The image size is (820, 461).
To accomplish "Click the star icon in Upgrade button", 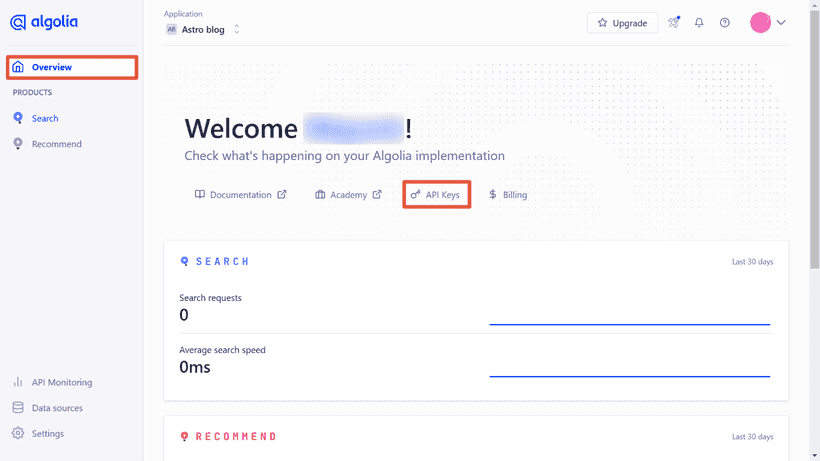I will pos(602,23).
